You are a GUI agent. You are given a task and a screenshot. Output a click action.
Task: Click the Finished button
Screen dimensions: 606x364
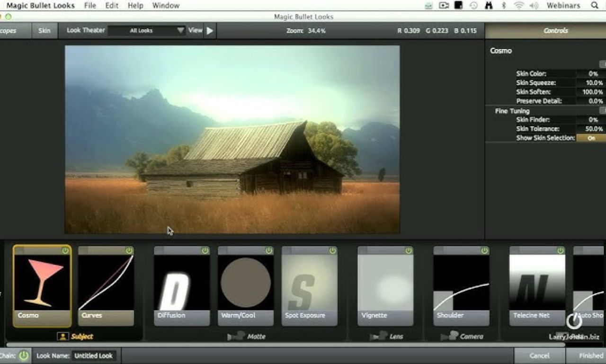pos(586,355)
